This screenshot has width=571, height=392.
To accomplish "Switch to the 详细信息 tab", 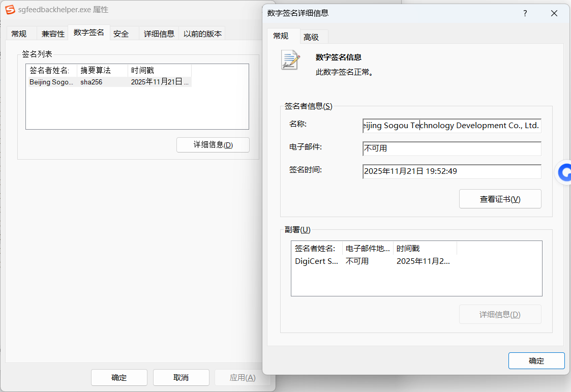I will [159, 34].
